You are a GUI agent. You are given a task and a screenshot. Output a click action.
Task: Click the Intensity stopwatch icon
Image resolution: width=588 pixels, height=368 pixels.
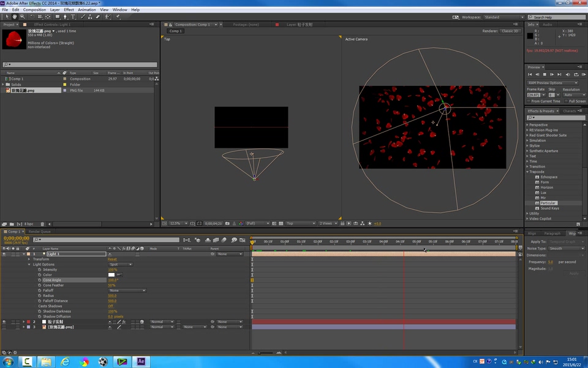[39, 270]
